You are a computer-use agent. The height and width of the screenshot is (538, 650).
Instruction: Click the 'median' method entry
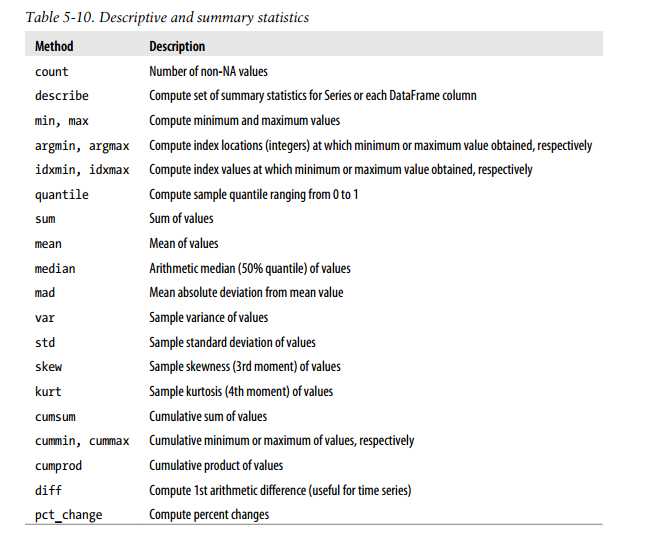(x=55, y=268)
